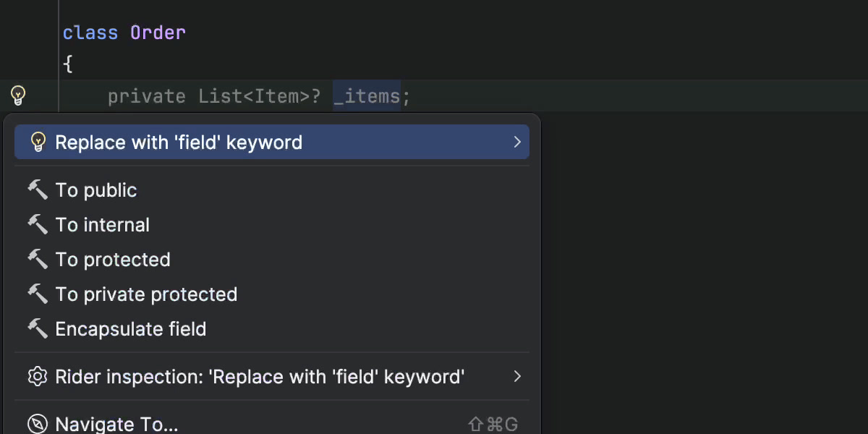Click the yellow lightbulb icon in the gutter
Screen dimensions: 868x434
[18, 95]
